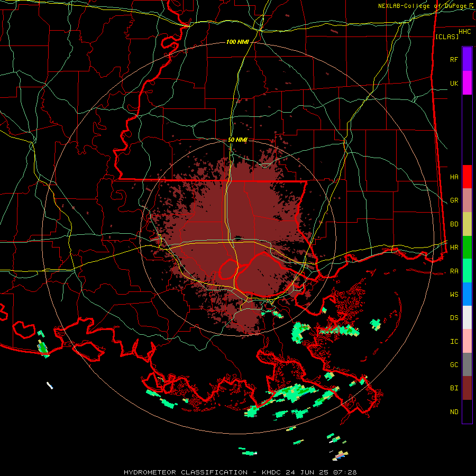Click the UK magenta legend color block
Image resolution: width=476 pixels, height=476 pixels.
467,83
